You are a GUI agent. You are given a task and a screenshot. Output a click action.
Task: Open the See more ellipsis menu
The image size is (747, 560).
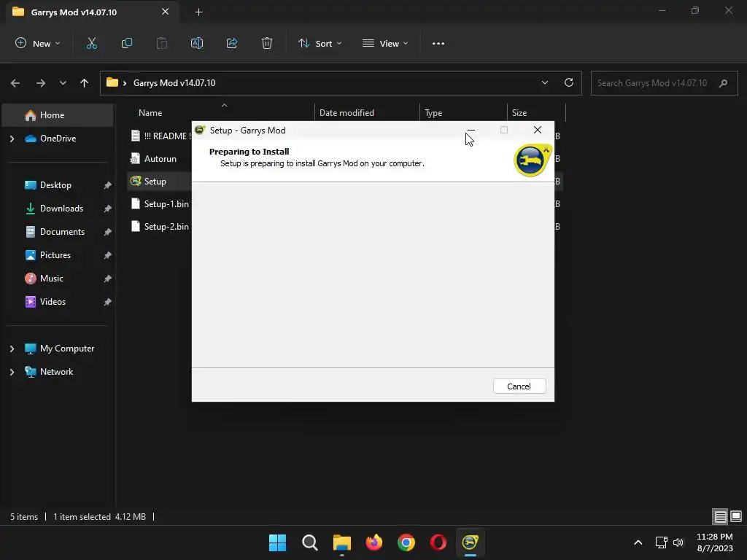(438, 43)
